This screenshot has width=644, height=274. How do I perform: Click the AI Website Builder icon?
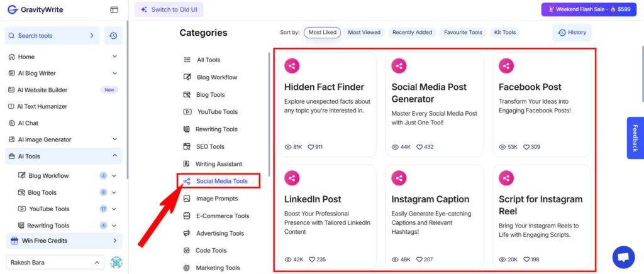pyautogui.click(x=11, y=90)
